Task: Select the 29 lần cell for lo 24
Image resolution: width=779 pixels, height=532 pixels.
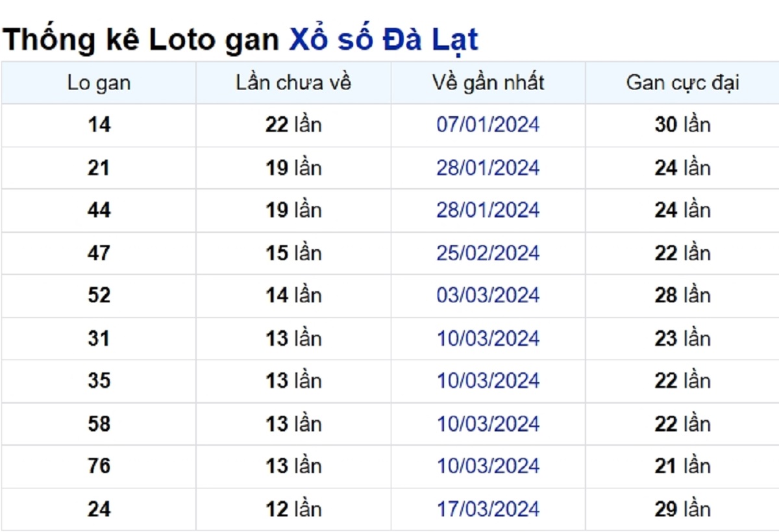Action: [682, 509]
